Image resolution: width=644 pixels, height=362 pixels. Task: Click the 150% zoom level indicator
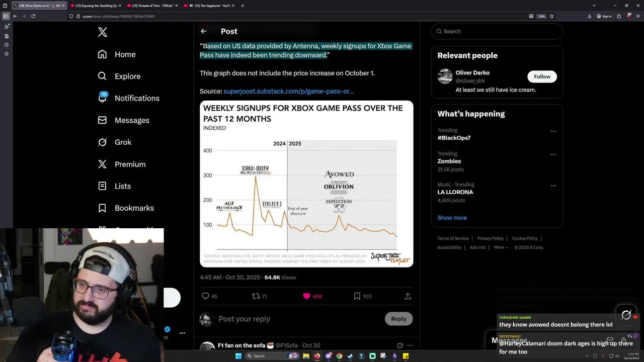541,16
